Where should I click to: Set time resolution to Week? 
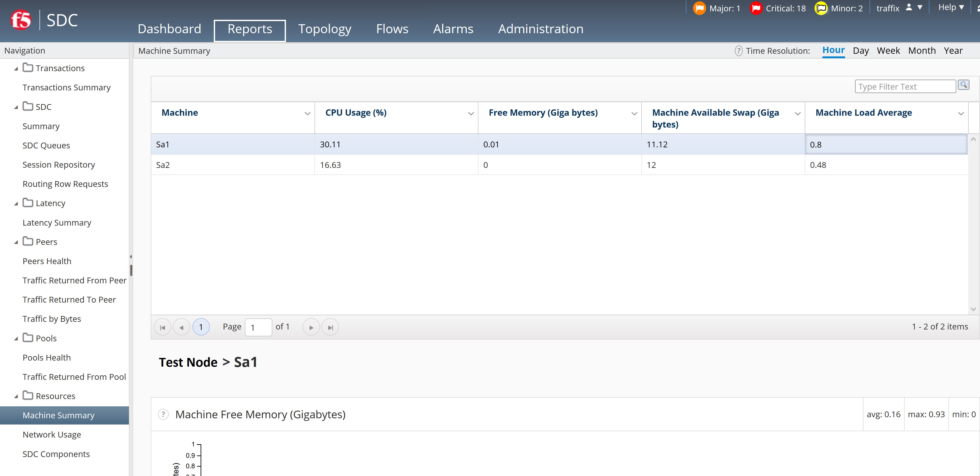tap(888, 51)
